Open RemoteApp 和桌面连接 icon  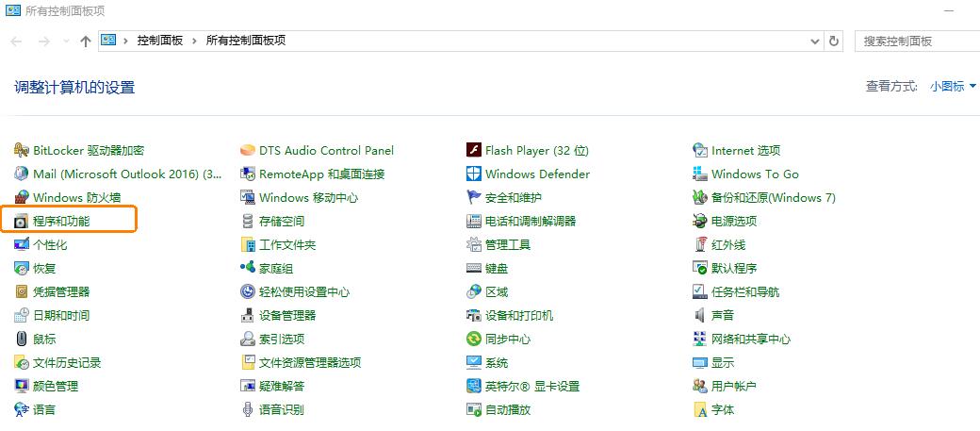click(248, 174)
